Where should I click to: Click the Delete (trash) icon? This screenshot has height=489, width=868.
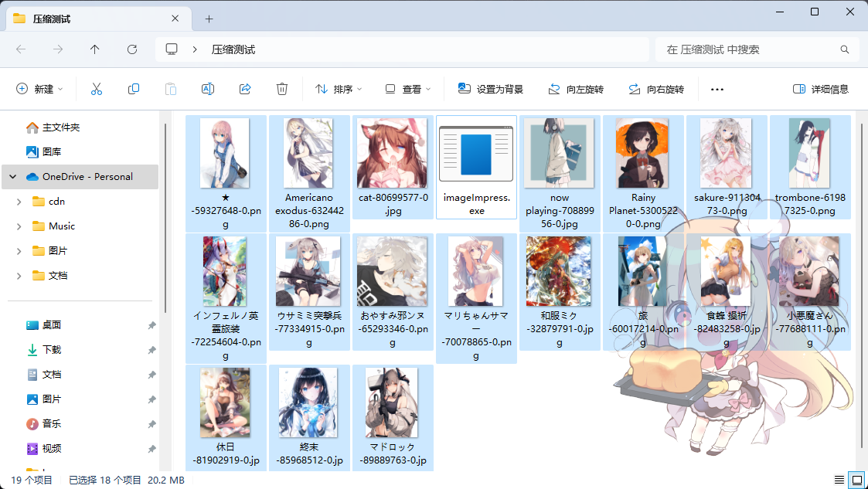coord(281,89)
